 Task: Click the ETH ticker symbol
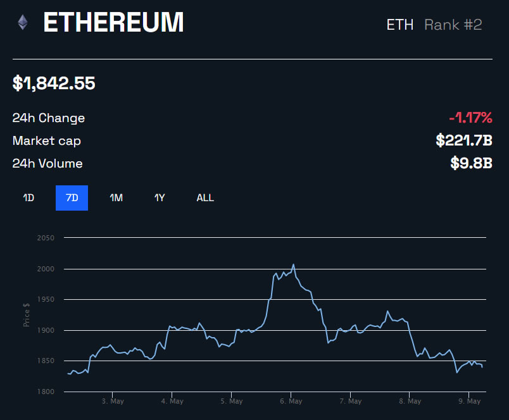[399, 25]
